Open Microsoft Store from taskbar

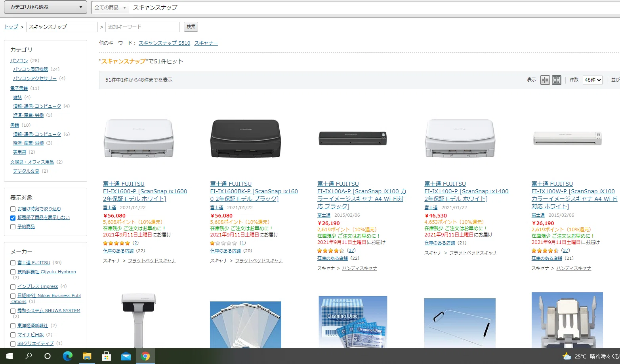(x=106, y=356)
